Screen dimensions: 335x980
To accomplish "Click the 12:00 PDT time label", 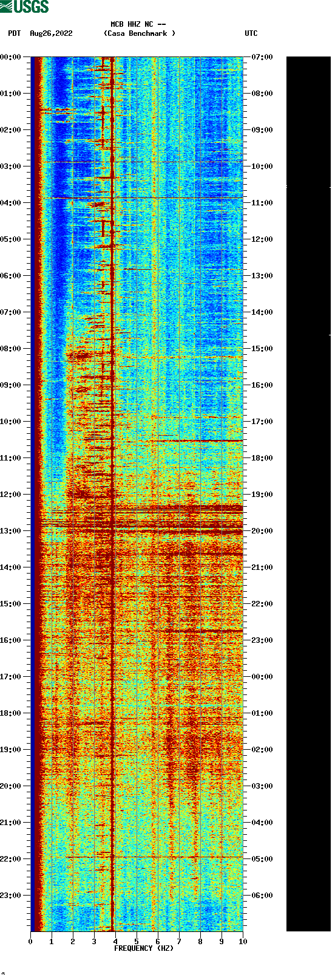I will tap(11, 495).
